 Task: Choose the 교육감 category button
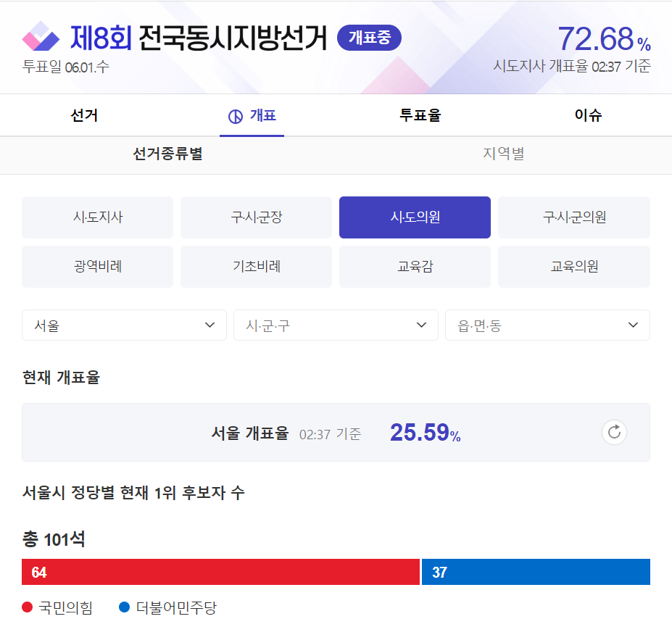coord(415,267)
